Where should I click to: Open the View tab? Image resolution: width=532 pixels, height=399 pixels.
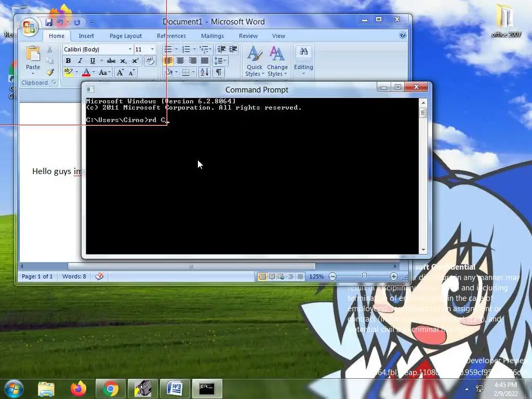278,36
